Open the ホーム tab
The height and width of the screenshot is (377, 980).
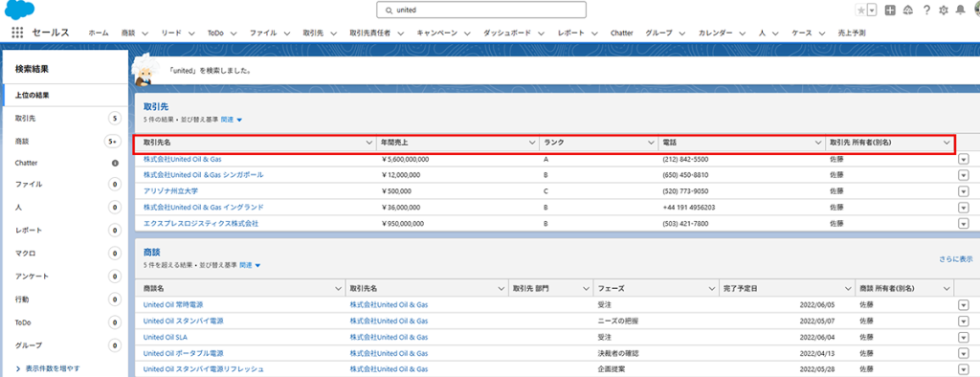[99, 33]
